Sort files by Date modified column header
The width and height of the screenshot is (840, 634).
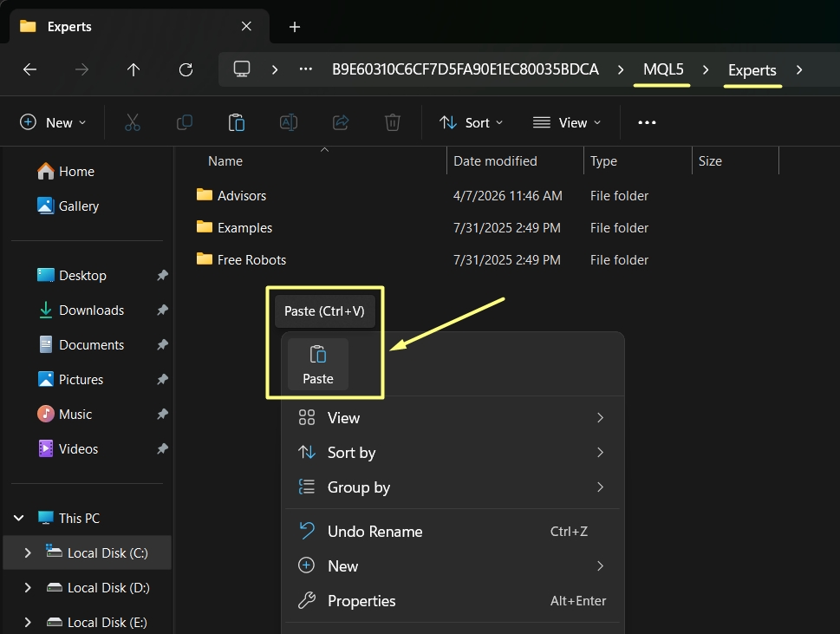point(495,161)
